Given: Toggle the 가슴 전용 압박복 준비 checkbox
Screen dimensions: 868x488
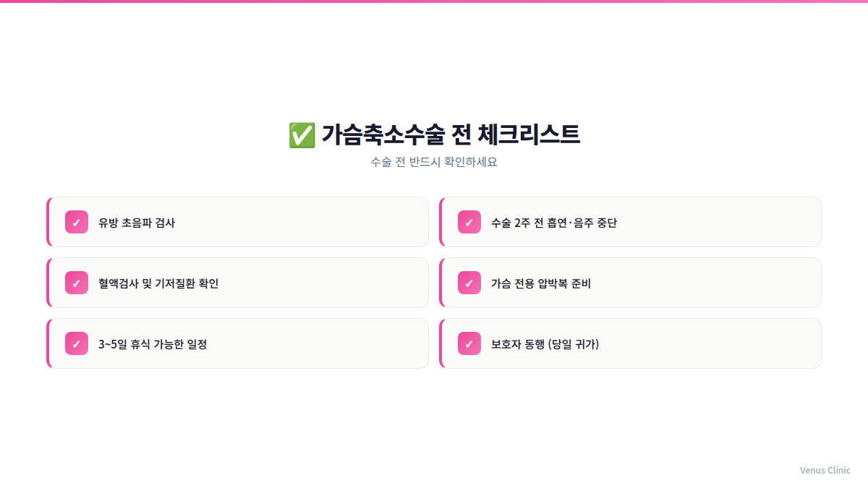Looking at the screenshot, I should click(x=469, y=283).
